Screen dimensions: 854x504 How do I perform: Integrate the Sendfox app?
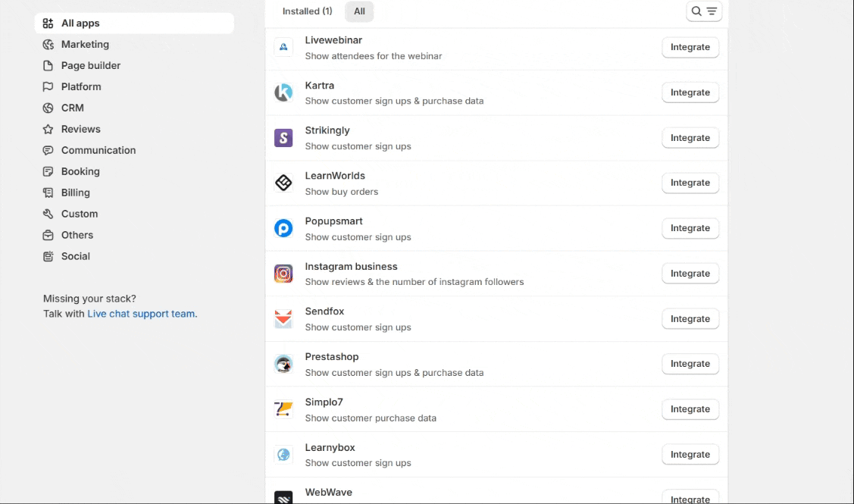coord(690,319)
